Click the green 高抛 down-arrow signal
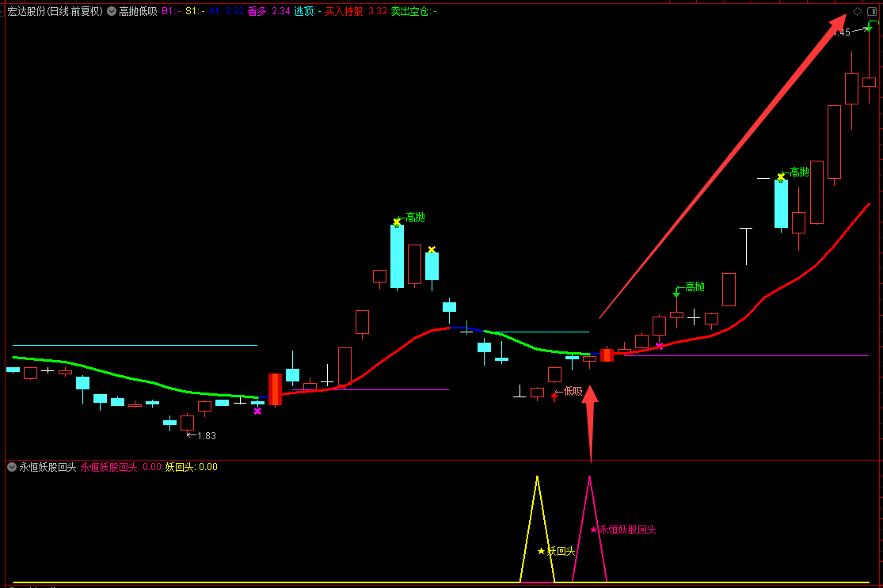Viewport: 883px width, 588px height. pos(676,294)
